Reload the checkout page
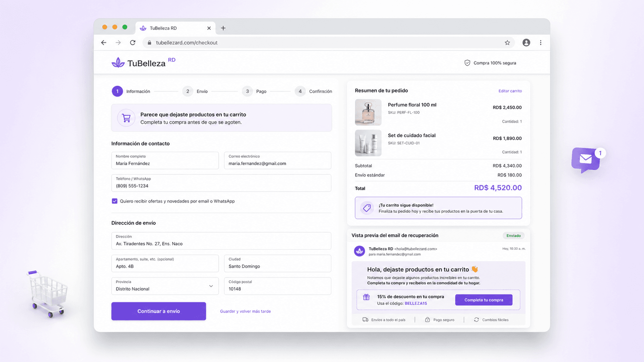The width and height of the screenshot is (644, 362). click(x=132, y=43)
